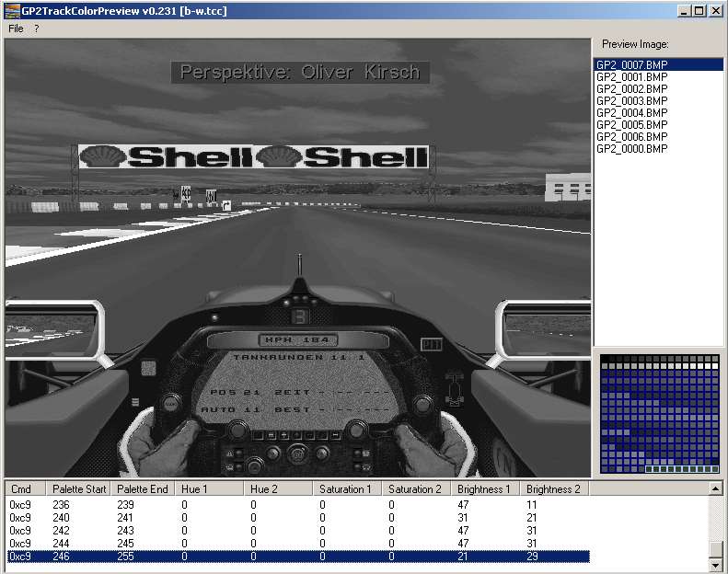Choose GP2_0003.BMP preview image

coord(631,101)
